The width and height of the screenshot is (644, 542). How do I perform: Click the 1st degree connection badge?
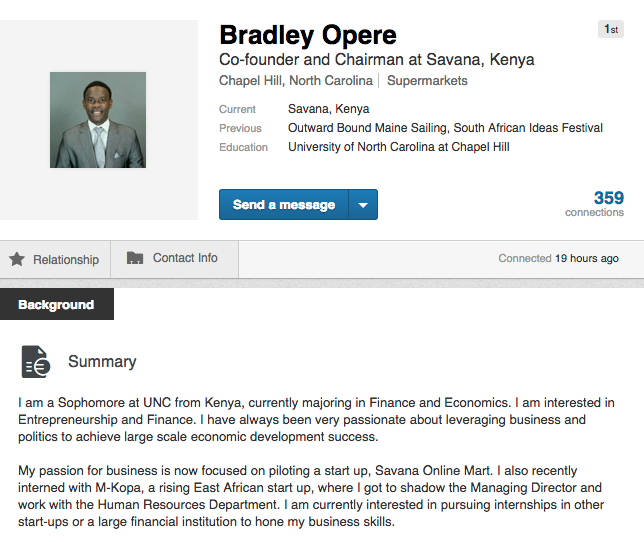pyautogui.click(x=611, y=29)
